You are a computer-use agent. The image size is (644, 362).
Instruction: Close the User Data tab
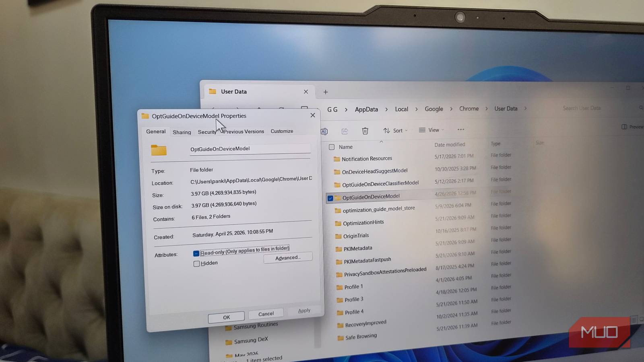(306, 92)
